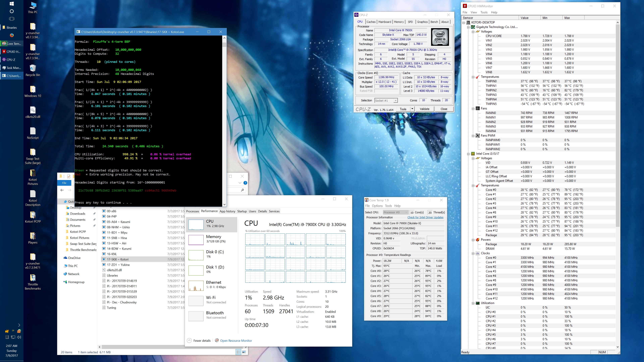
Task: Open the Recycle Bin desktop icon
Action: pyautogui.click(x=33, y=68)
